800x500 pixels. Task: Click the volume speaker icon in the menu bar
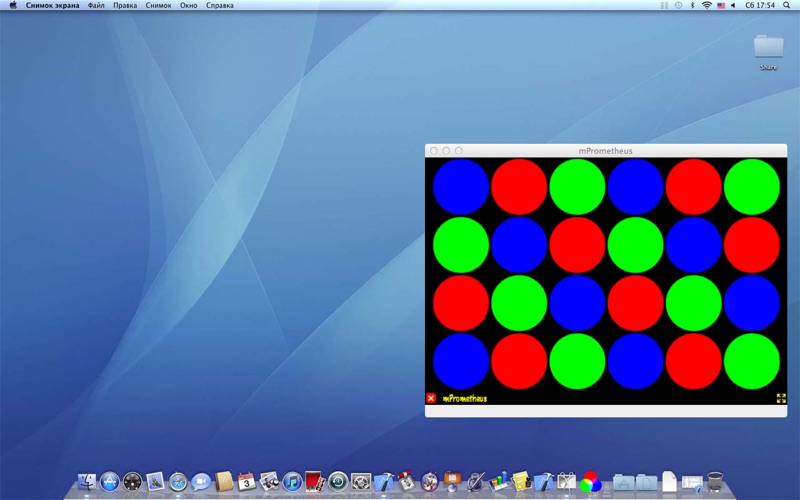[733, 5]
